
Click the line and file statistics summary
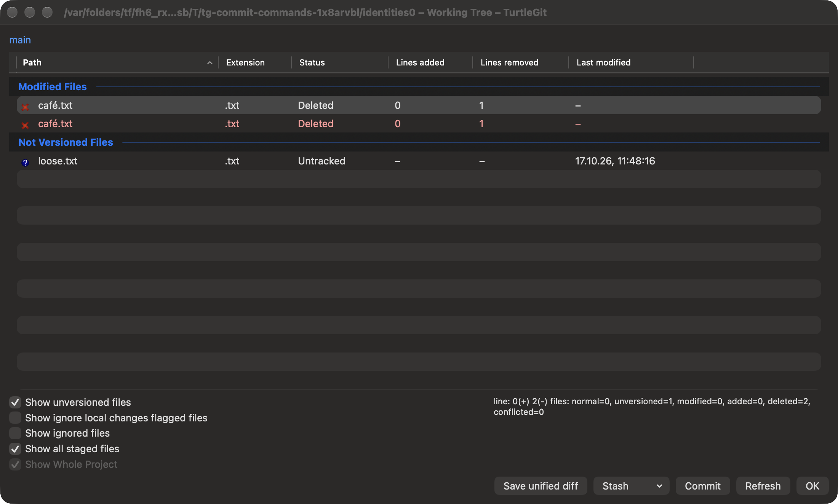652,407
